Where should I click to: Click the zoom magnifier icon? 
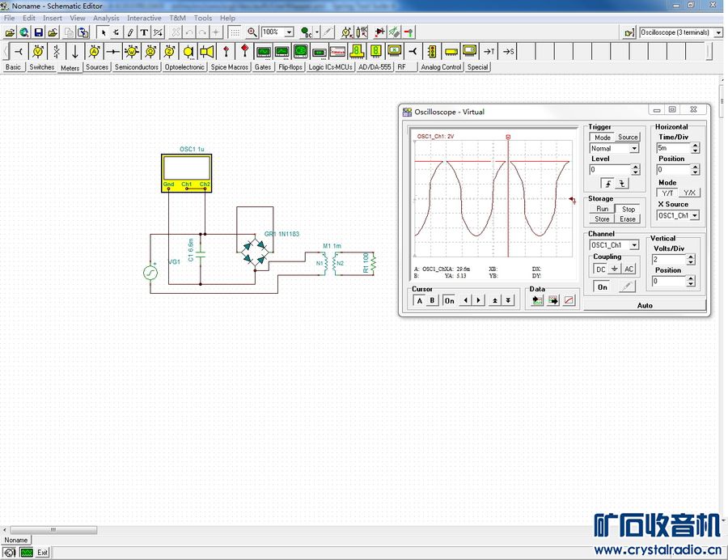click(252, 32)
